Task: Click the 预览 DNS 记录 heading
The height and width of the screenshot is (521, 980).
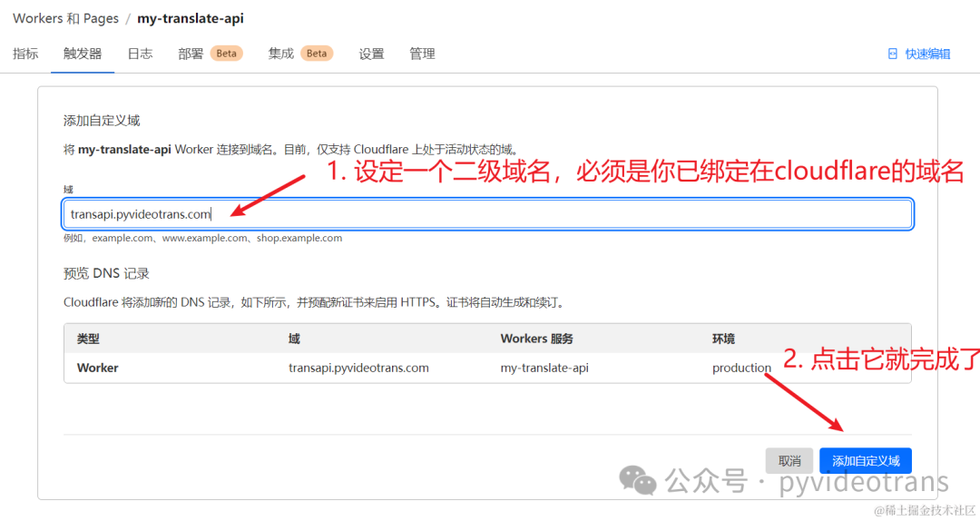Action: (106, 273)
